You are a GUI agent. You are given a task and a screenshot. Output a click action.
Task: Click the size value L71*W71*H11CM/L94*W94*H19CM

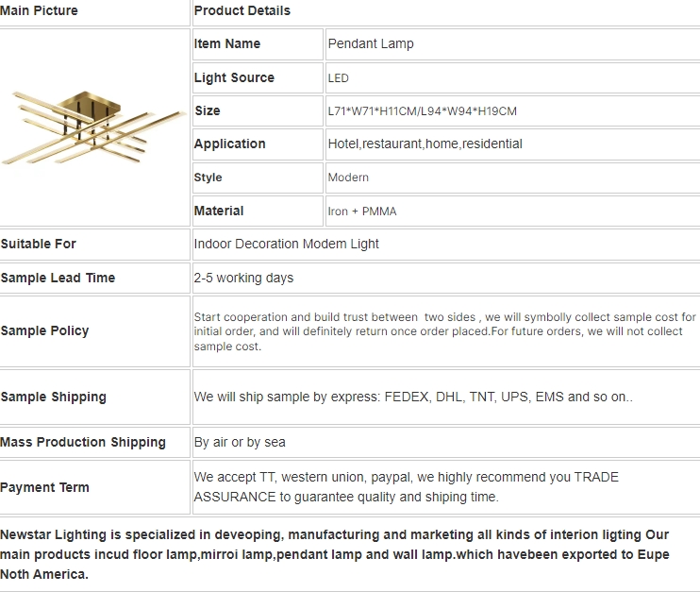coord(422,111)
